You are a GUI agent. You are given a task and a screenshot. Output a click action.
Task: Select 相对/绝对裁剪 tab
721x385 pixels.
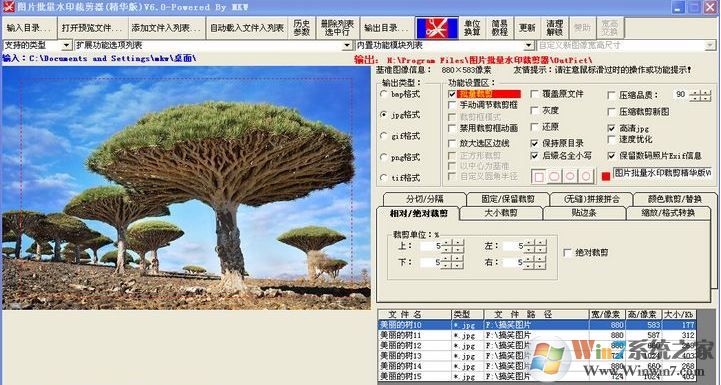pyautogui.click(x=418, y=213)
